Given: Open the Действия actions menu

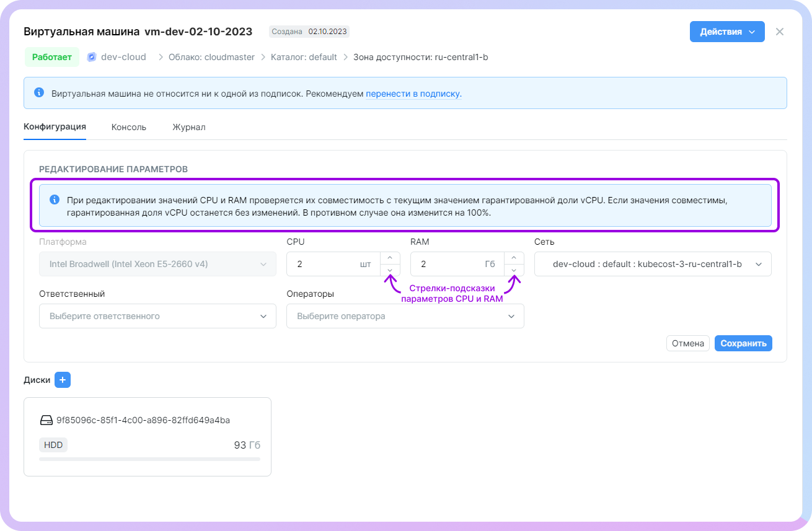Looking at the screenshot, I should click(x=726, y=32).
